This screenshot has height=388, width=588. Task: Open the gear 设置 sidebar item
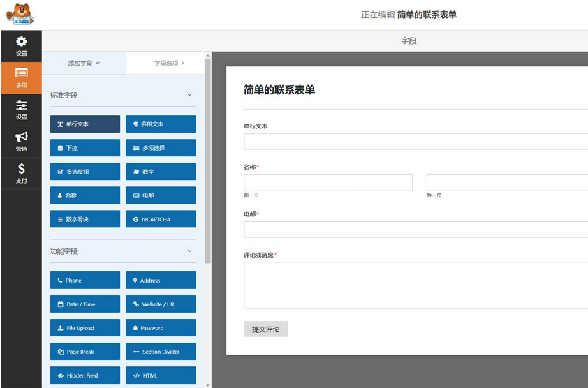point(22,46)
